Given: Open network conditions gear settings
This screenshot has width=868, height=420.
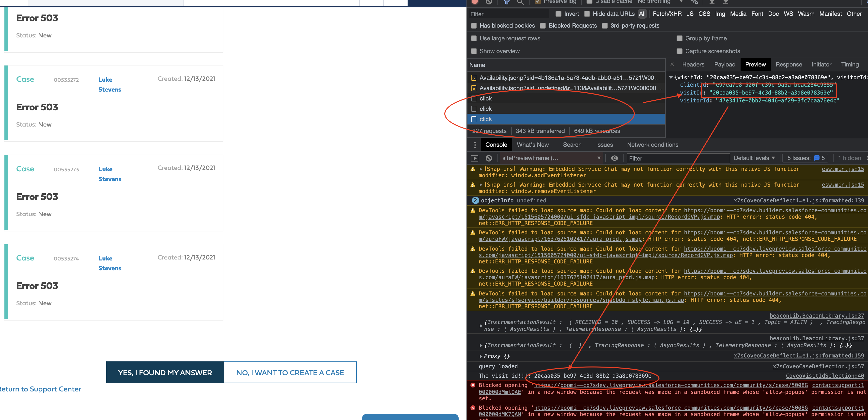Looking at the screenshot, I should click(x=695, y=2).
